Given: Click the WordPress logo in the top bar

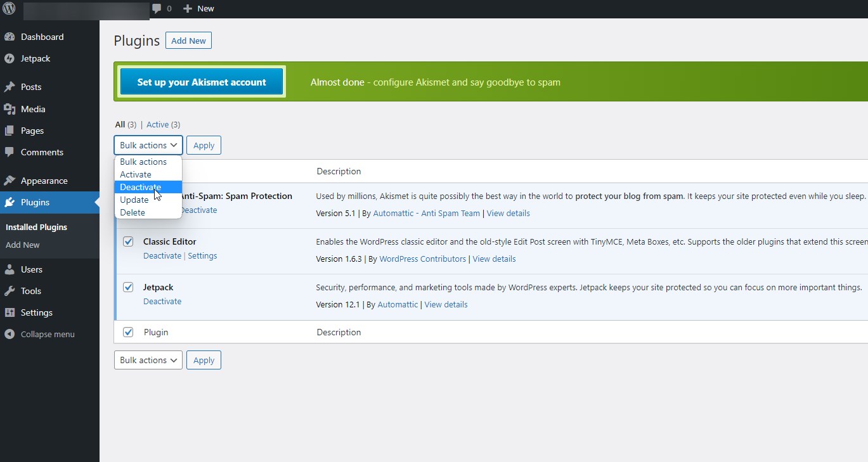Looking at the screenshot, I should [9, 8].
